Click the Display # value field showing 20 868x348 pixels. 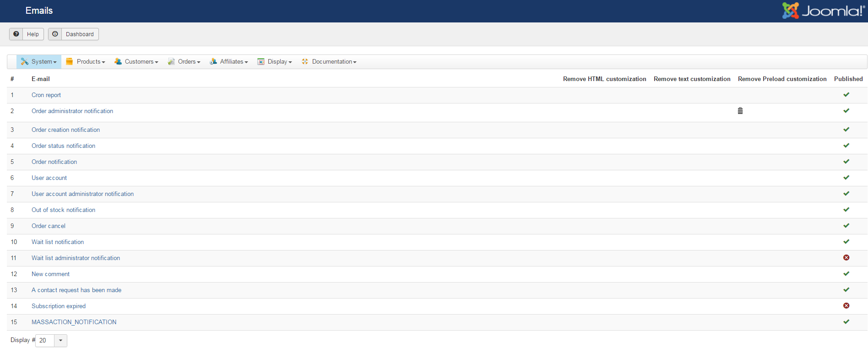tap(45, 340)
